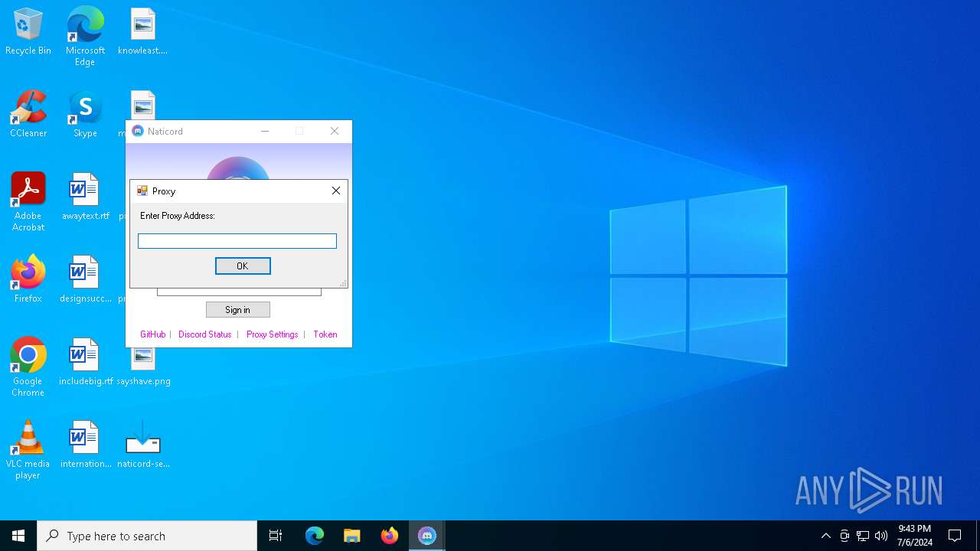Minimize the Naticord window

point(265,132)
